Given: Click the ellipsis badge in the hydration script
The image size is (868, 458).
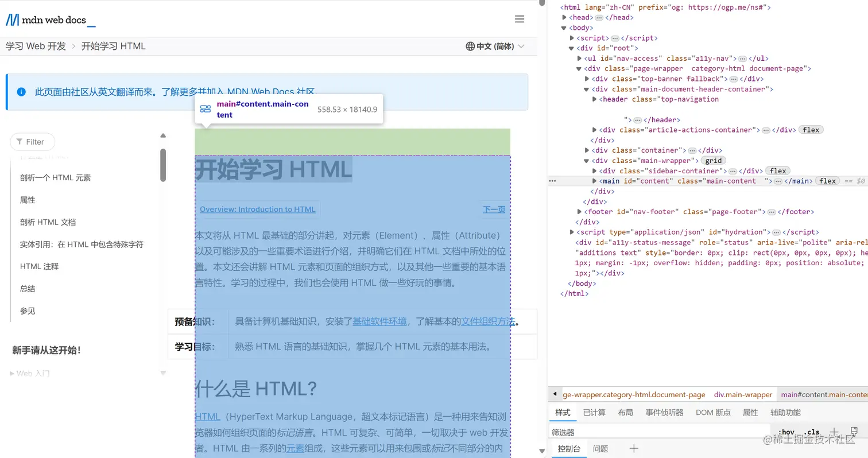Looking at the screenshot, I should (x=776, y=232).
